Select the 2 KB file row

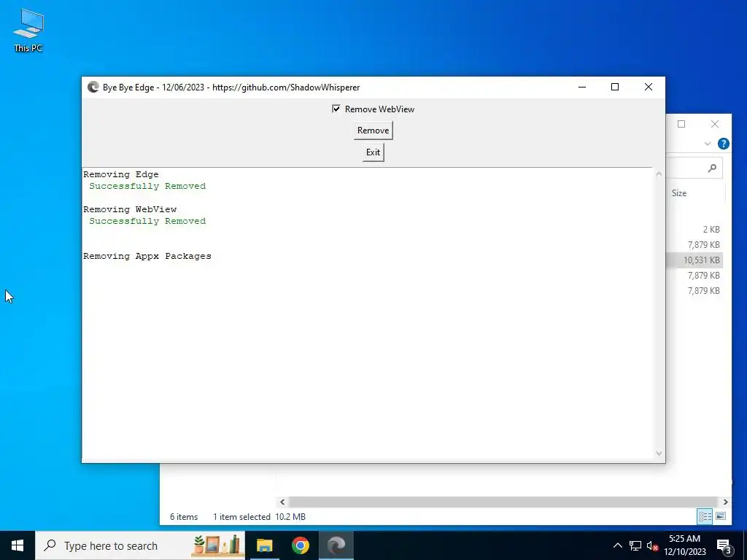pos(694,230)
